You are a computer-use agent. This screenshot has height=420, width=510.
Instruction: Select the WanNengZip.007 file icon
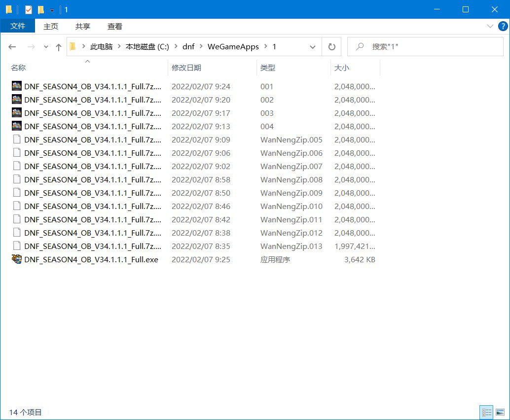click(17, 166)
